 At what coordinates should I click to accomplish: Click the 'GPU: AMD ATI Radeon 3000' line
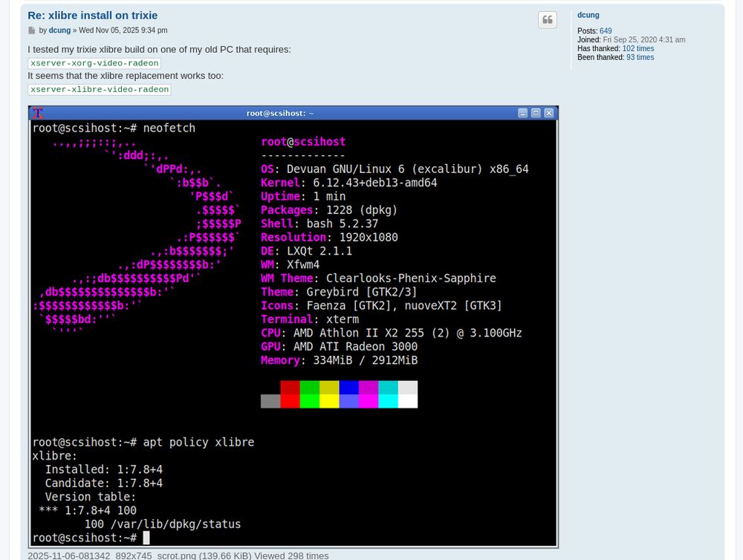pyautogui.click(x=339, y=347)
